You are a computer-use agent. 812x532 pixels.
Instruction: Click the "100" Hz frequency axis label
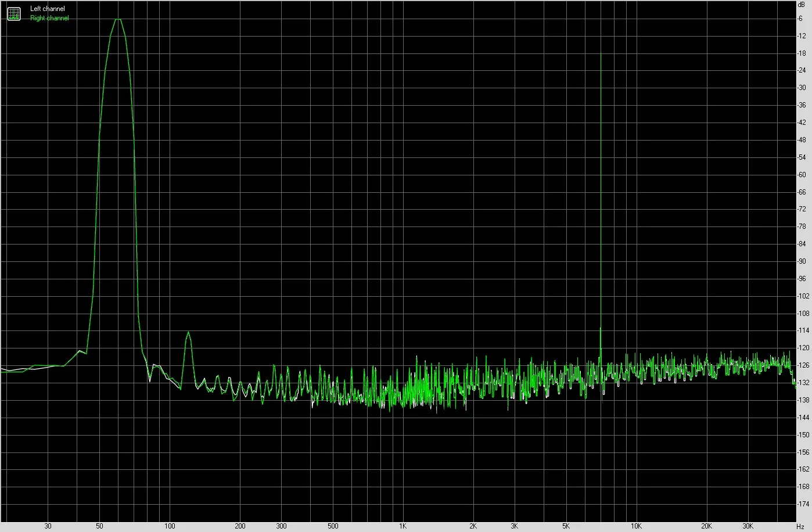[170, 526]
